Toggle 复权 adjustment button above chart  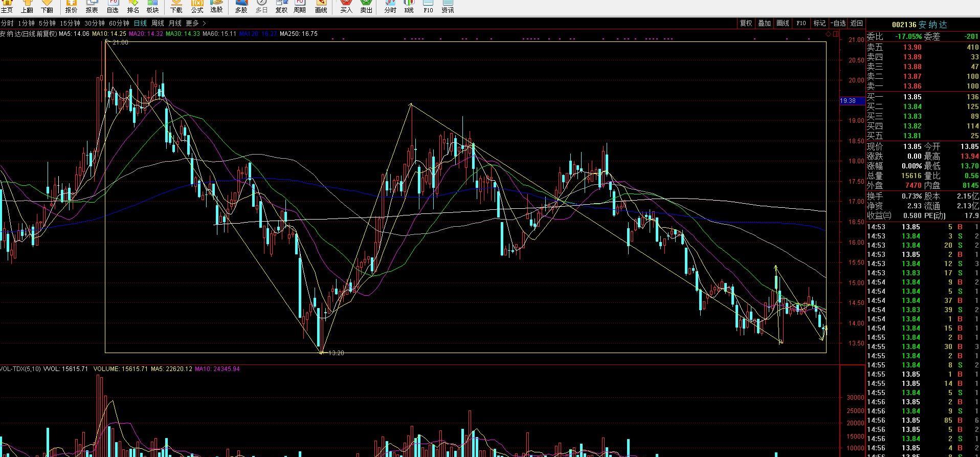coord(746,24)
